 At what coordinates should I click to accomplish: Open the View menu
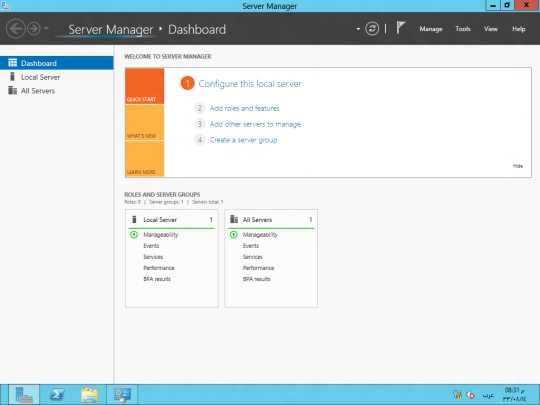491,29
